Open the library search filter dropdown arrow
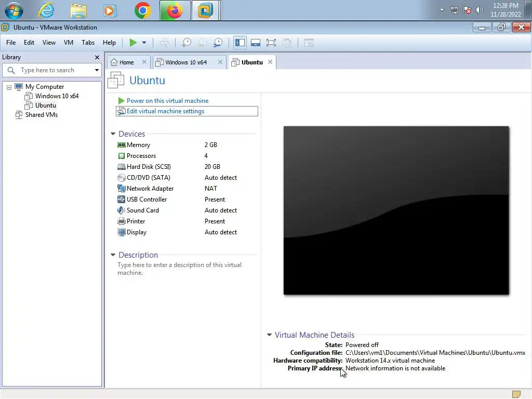 pyautogui.click(x=97, y=70)
